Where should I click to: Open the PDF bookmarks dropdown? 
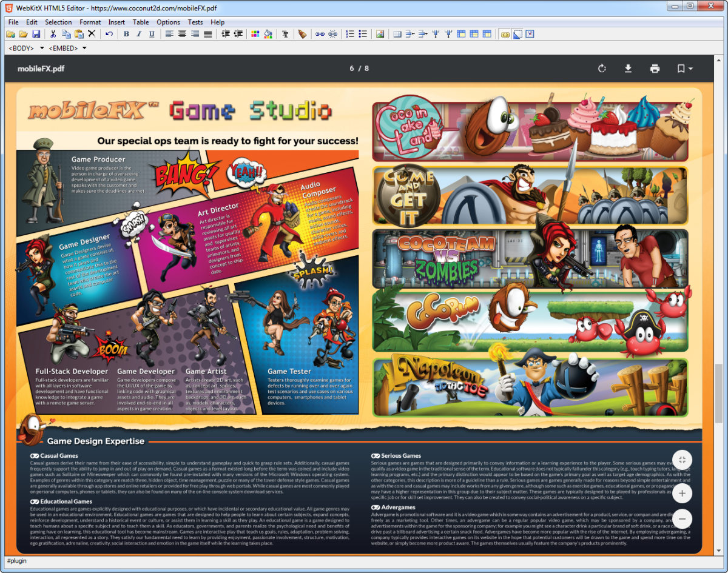[x=684, y=69]
